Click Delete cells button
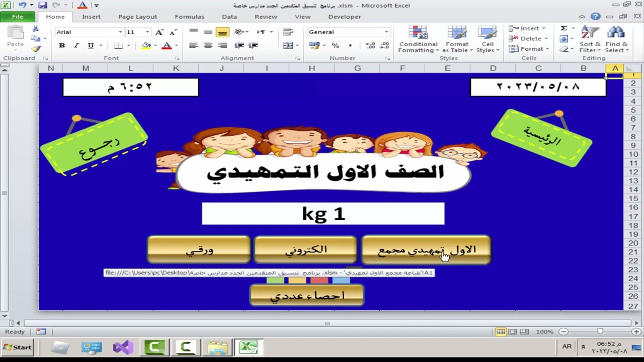Screen dimensions: 644x362 527,39
